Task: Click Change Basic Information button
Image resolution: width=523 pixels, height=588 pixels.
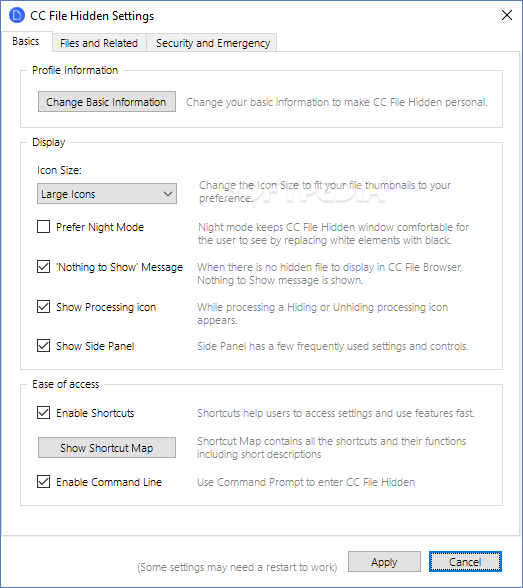Action: 106,102
